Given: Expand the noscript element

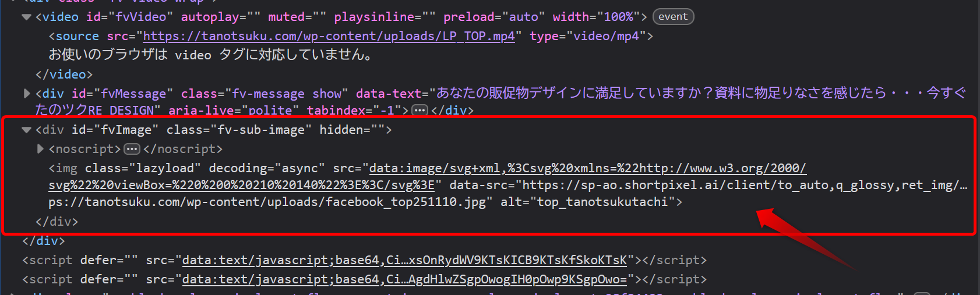Looking at the screenshot, I should [x=40, y=149].
